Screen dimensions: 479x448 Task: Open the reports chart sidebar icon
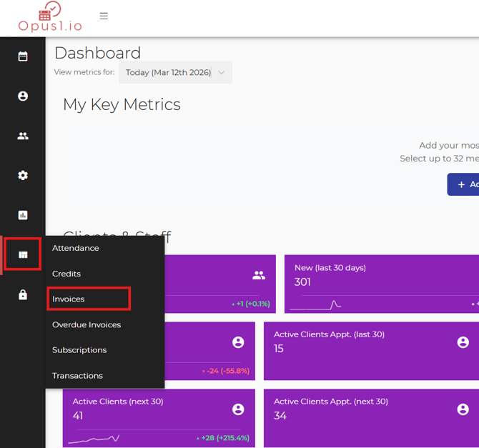[x=23, y=215]
